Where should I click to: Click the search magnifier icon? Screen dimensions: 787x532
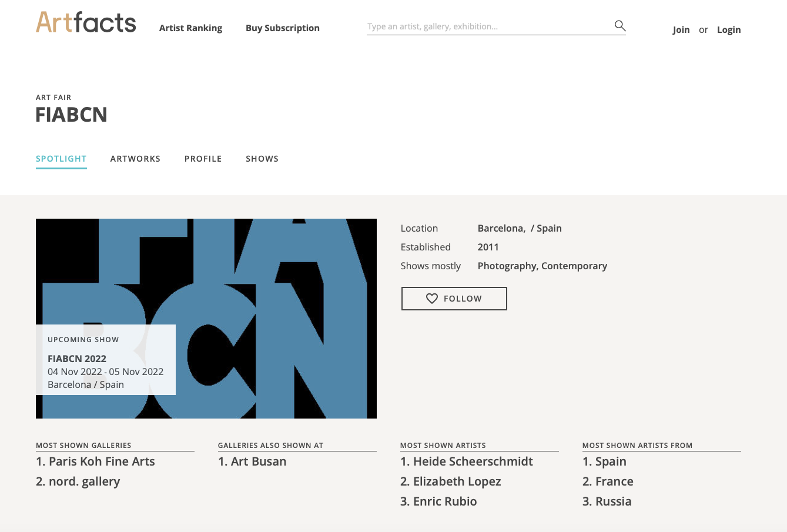coord(619,25)
